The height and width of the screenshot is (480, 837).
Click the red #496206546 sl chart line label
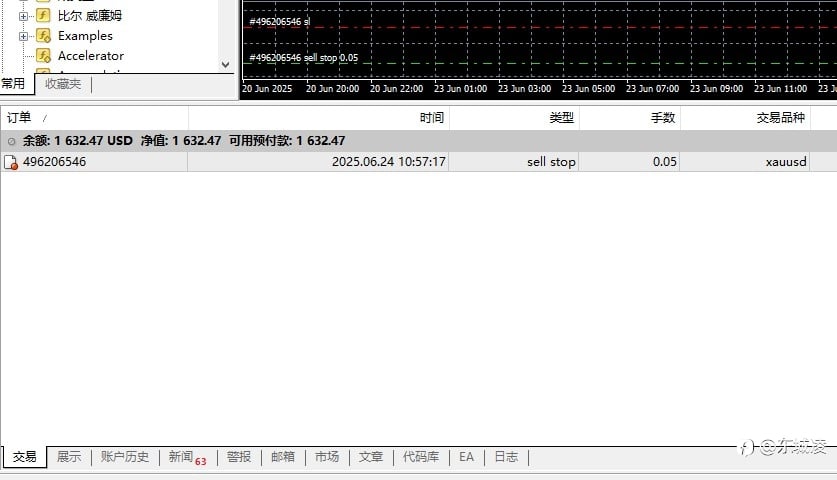(280, 22)
